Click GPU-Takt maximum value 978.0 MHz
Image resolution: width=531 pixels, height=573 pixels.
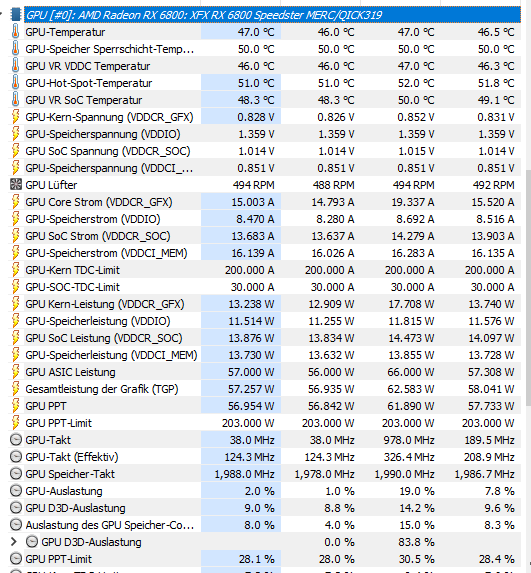[x=409, y=440]
